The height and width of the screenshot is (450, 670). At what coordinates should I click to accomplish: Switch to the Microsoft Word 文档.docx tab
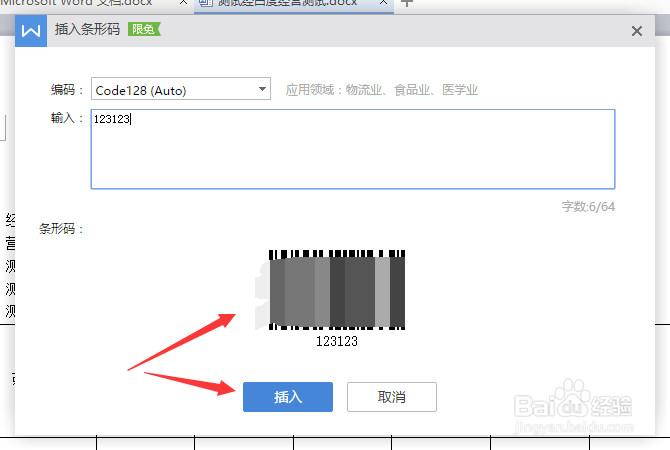click(x=77, y=3)
